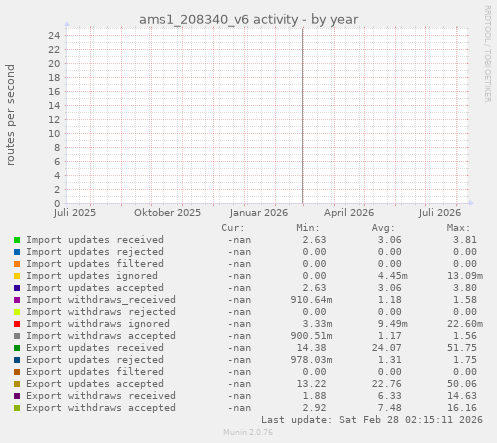Select the 'Import updates accepted' legend label
The height and width of the screenshot is (443, 497).
[x=95, y=288]
